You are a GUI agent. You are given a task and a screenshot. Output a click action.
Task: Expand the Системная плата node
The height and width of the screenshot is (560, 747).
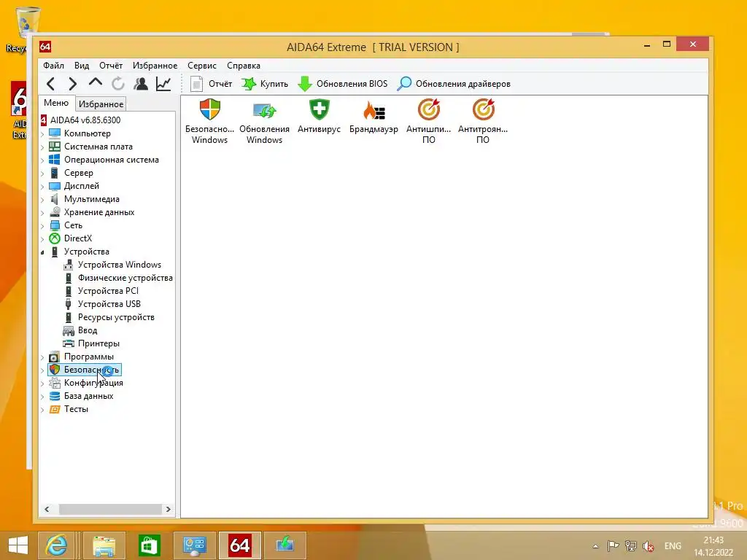coord(42,147)
